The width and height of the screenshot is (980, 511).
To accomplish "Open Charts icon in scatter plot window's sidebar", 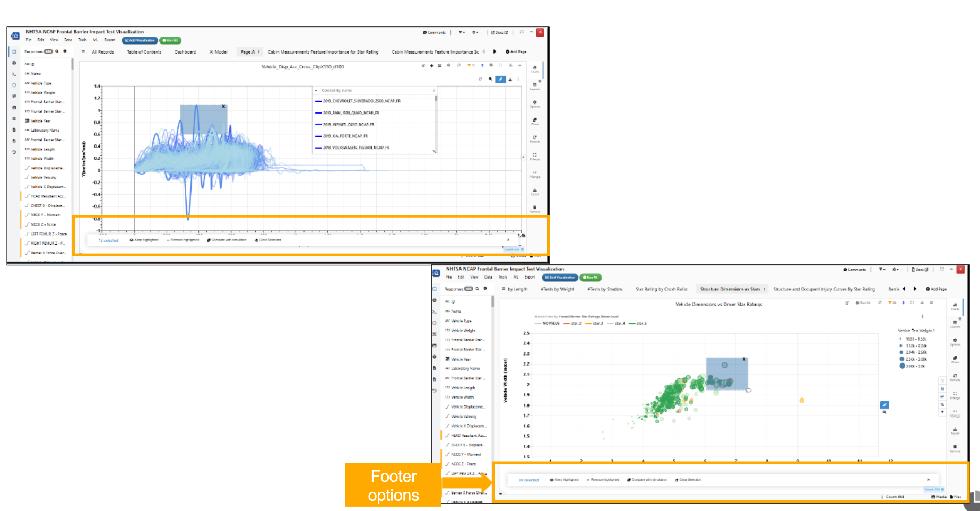I will coord(955,305).
